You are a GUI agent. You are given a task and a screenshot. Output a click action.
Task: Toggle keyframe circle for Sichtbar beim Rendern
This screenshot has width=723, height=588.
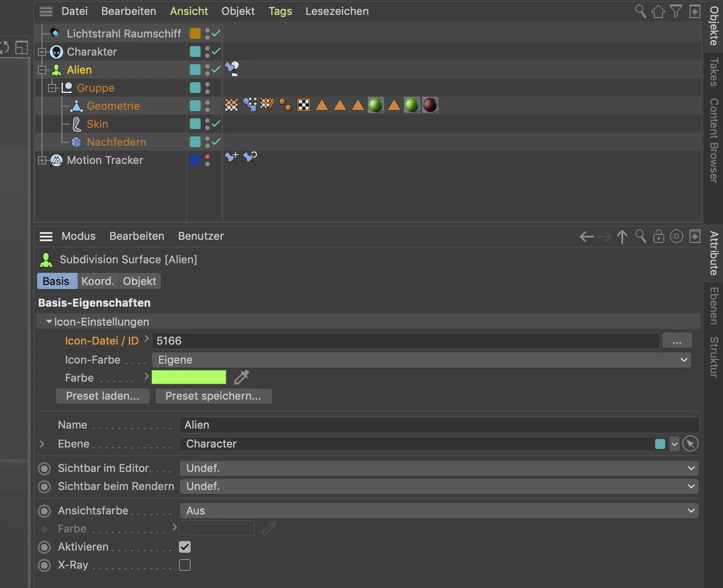[x=44, y=487]
